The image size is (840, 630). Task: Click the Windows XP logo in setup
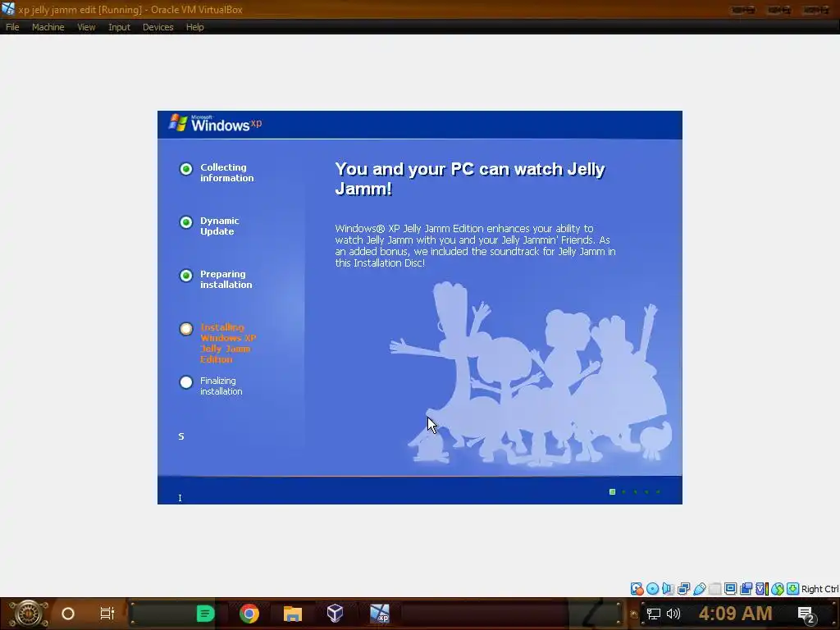pyautogui.click(x=215, y=123)
